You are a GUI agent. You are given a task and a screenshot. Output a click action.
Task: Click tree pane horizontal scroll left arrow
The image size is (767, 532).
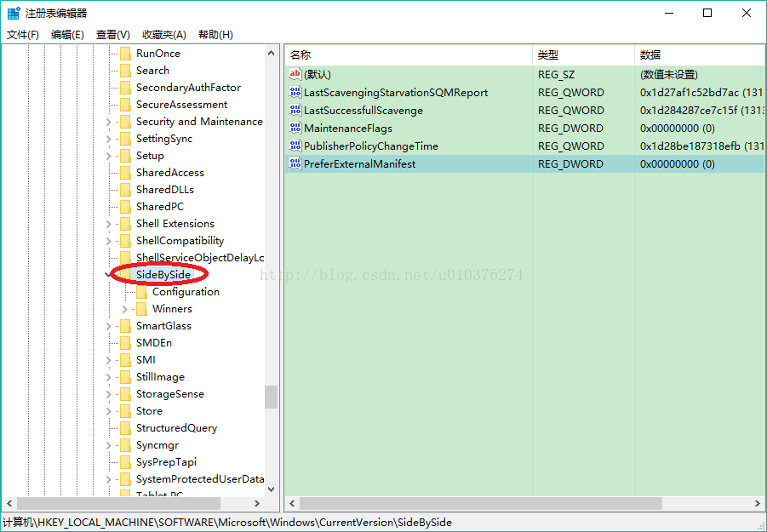pyautogui.click(x=9, y=503)
